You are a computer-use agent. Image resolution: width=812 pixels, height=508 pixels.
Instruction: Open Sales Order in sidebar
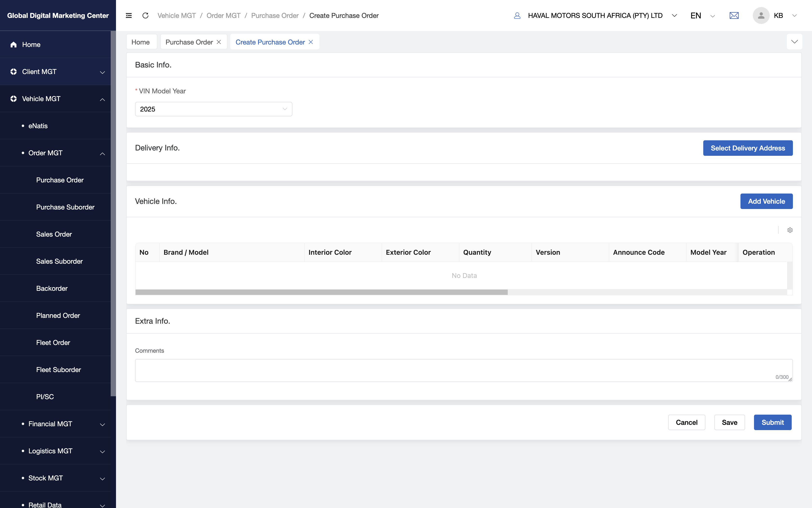point(55,234)
